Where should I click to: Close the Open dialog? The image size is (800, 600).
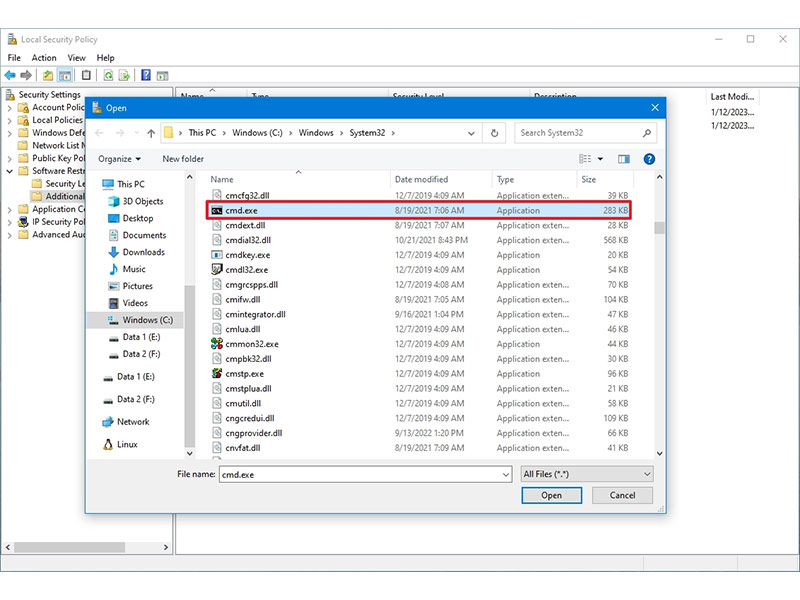click(x=655, y=108)
